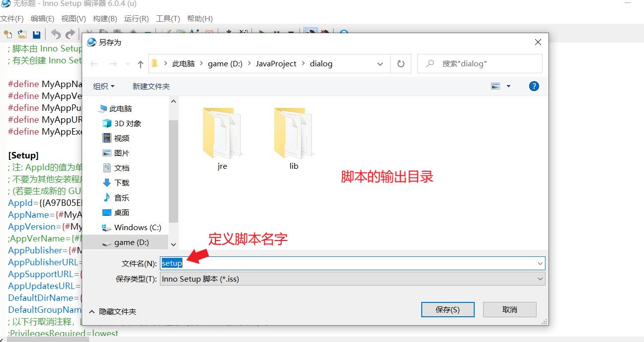Open the 文件(F) menu

coord(12,19)
